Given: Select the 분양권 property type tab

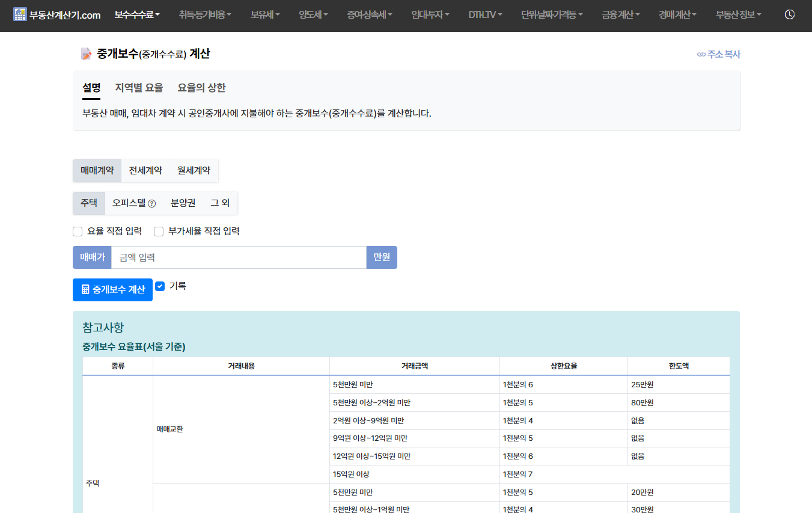Looking at the screenshot, I should (x=183, y=203).
